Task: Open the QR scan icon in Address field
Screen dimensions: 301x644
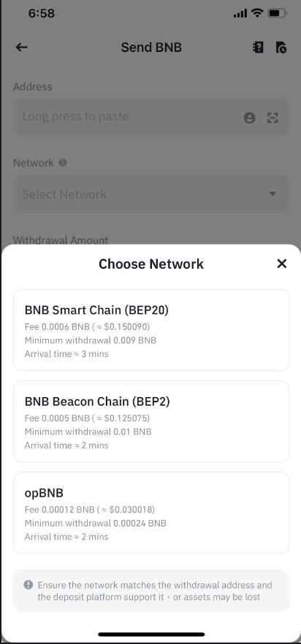Action: point(273,118)
